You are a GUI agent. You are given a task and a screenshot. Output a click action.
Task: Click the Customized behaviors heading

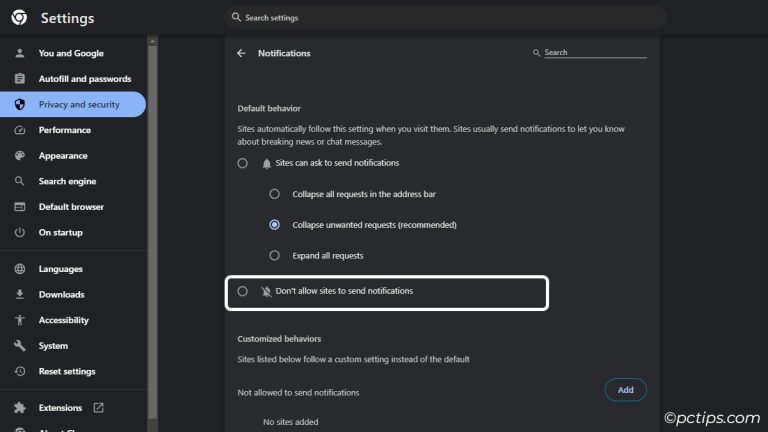point(279,338)
